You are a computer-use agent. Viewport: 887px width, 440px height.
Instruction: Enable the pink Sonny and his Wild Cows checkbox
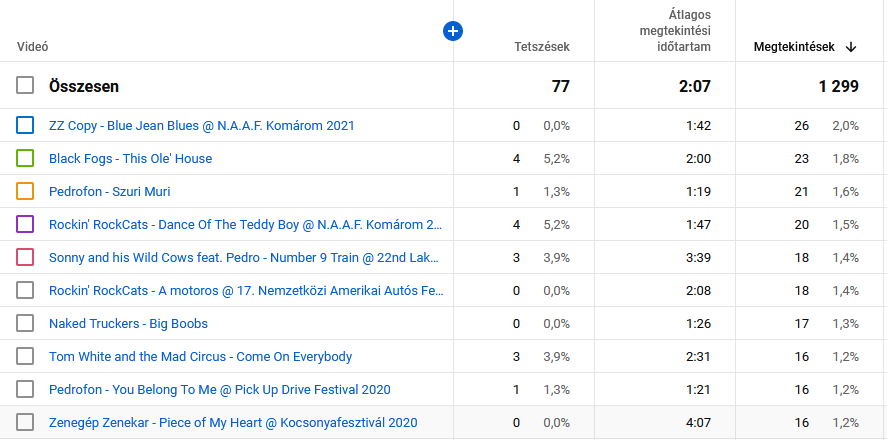(25, 258)
